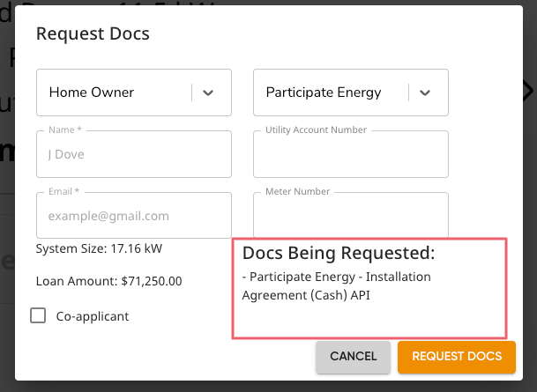Click the System Size 17.16 kW text
The image size is (537, 392).
(99, 248)
